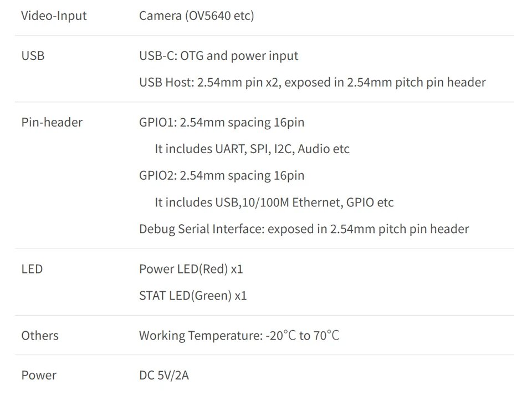Click the USB row label
The image size is (532, 405).
(33, 55)
